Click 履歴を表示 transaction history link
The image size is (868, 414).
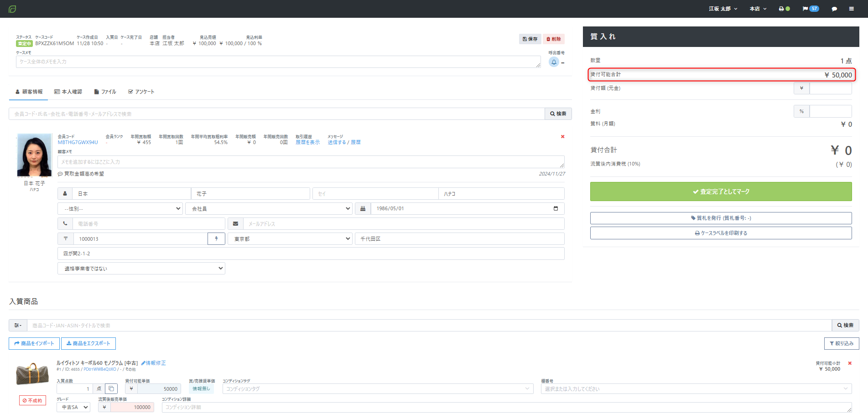pyautogui.click(x=308, y=142)
